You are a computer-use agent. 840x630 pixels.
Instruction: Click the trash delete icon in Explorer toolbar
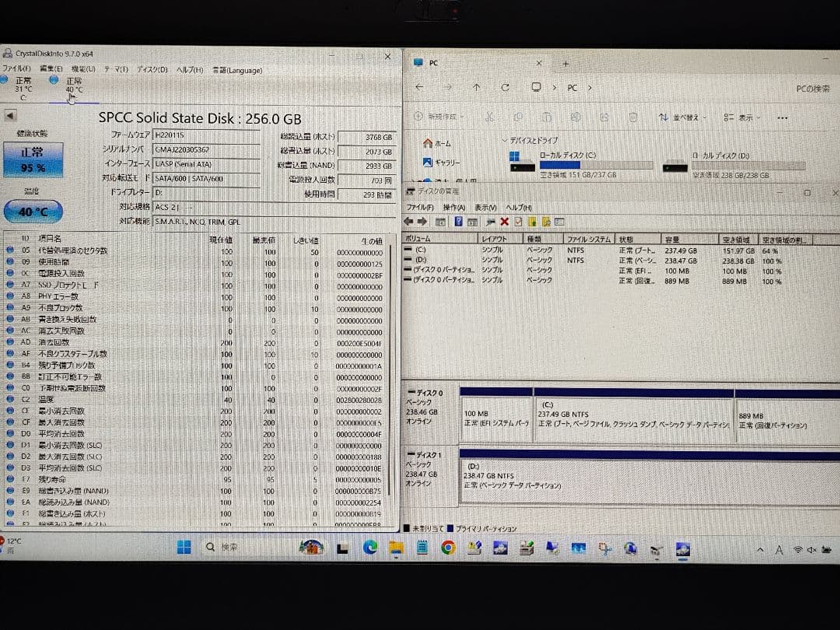click(x=632, y=116)
